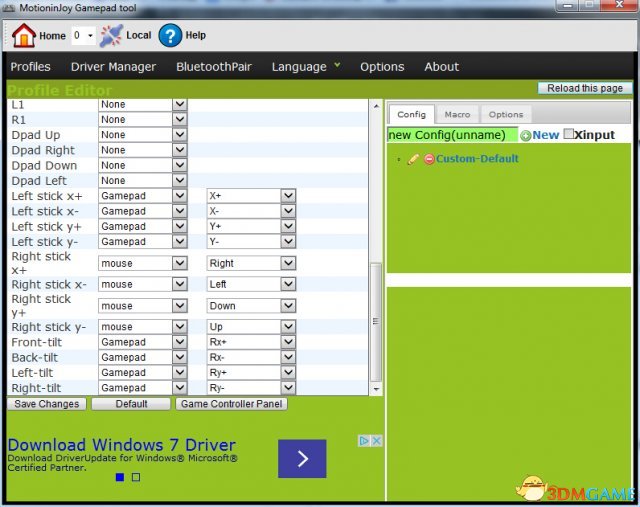
Task: Click the Home label in toolbar
Action: tap(52, 36)
